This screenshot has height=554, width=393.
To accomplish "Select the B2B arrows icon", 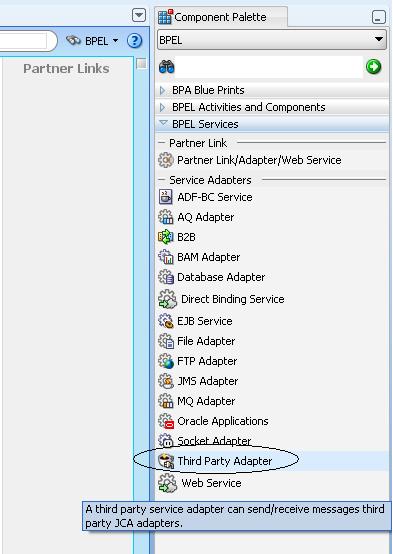I will coord(165,237).
